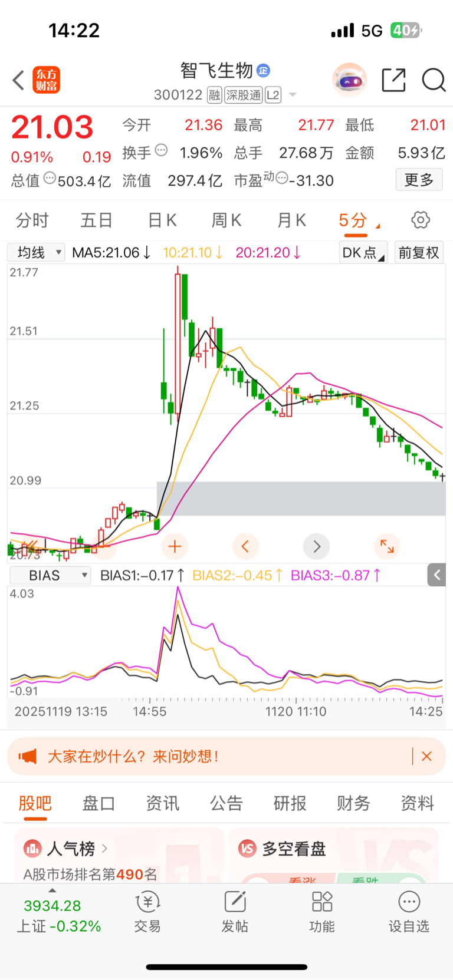453x980 pixels.
Task: Open the 发帖 post icon
Action: (x=235, y=902)
